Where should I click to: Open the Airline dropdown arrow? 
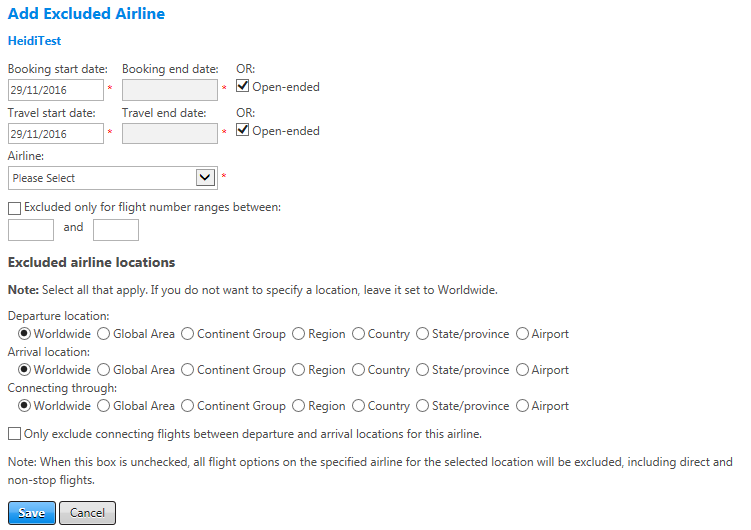(205, 178)
